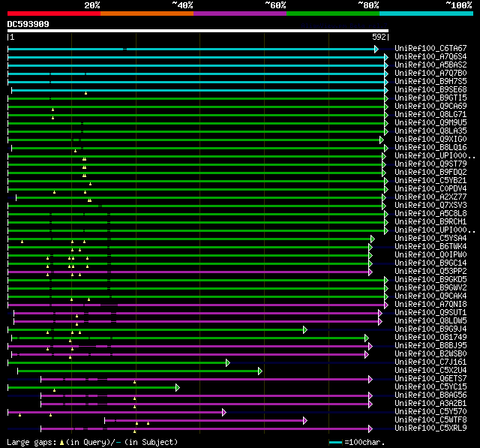Click arrowhead ending the UniRef100_A7QNI8 alignment

(386, 305)
